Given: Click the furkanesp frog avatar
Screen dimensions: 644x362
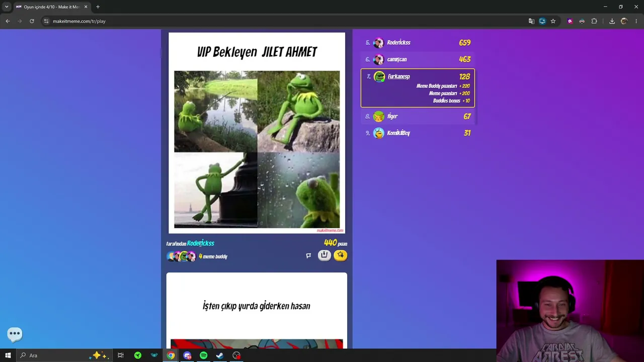Looking at the screenshot, I should 379,76.
